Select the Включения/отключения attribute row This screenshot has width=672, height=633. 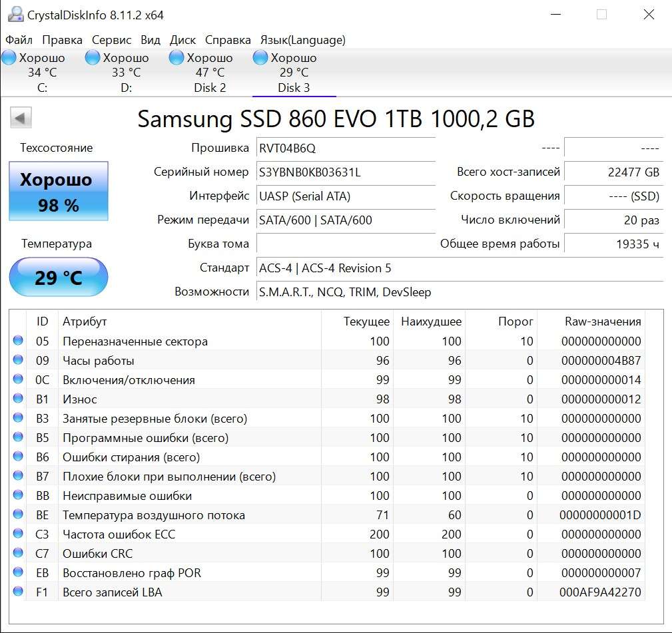coord(328,379)
